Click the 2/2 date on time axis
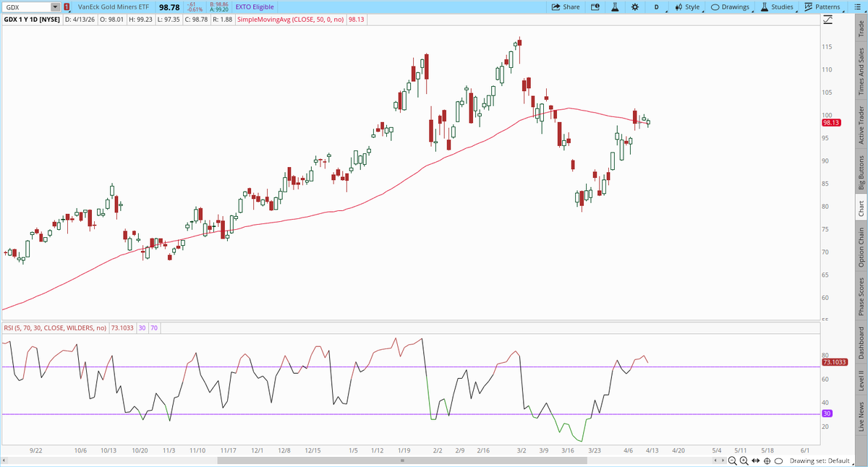 tap(438, 450)
